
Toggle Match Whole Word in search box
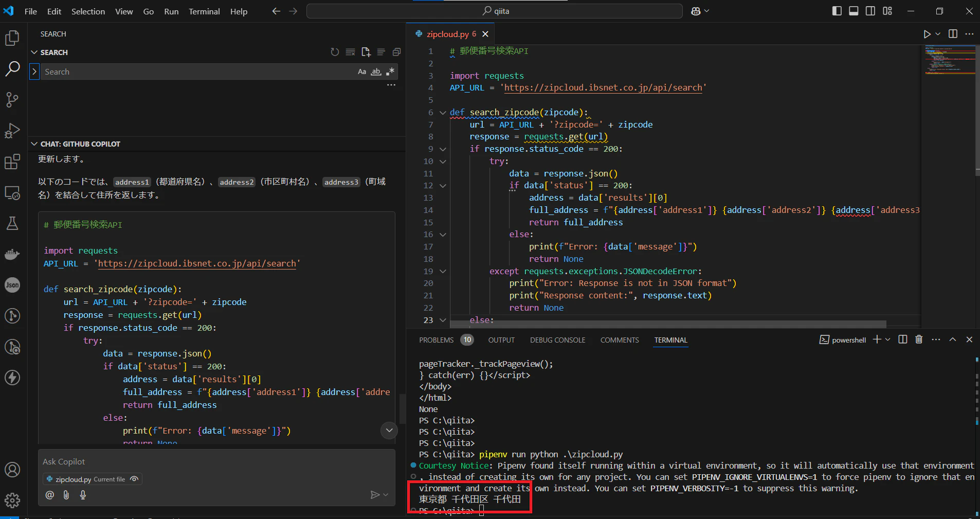click(x=376, y=72)
